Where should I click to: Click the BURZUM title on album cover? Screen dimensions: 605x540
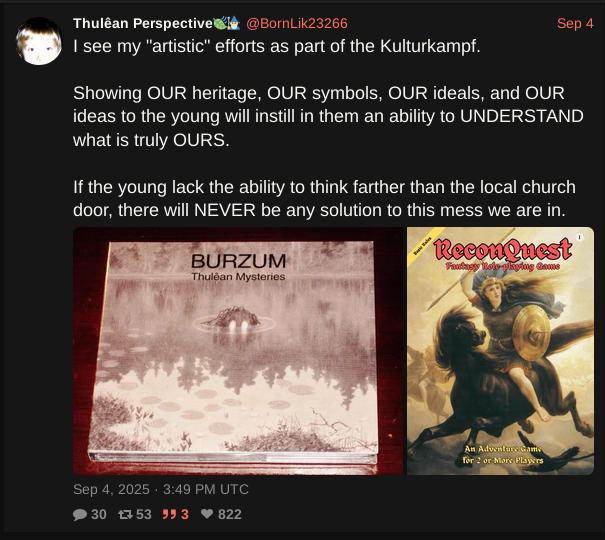(x=238, y=262)
